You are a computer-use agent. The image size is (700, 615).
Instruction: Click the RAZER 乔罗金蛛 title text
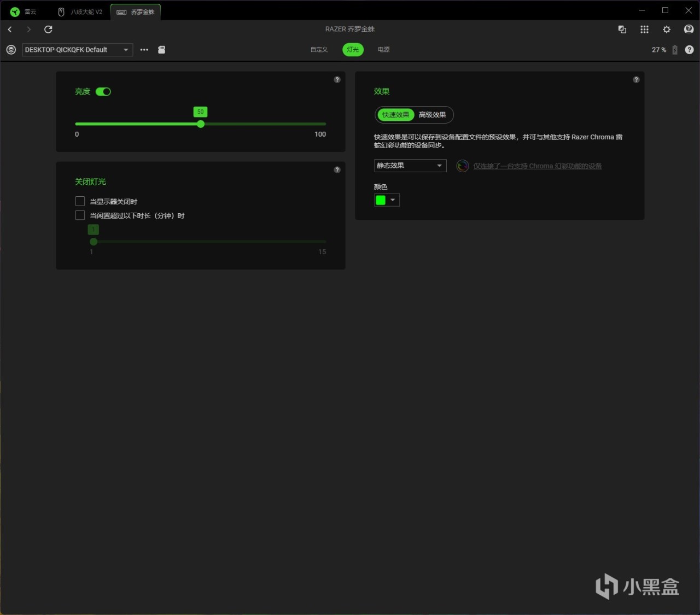tap(350, 29)
